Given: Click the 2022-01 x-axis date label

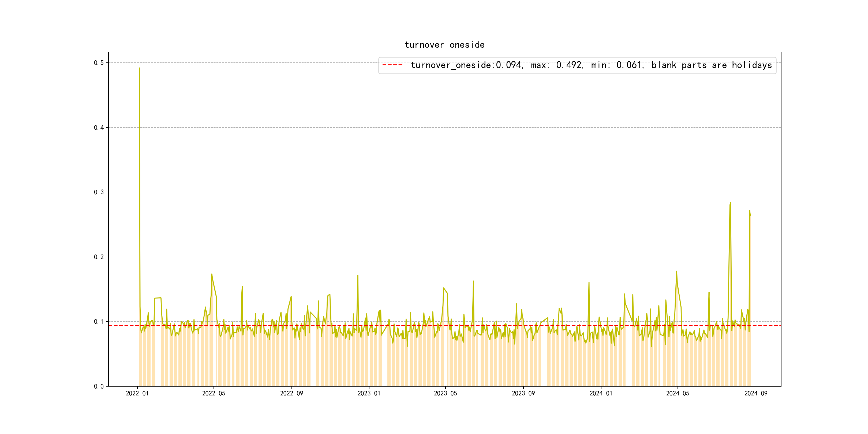Looking at the screenshot, I should pos(137,394).
